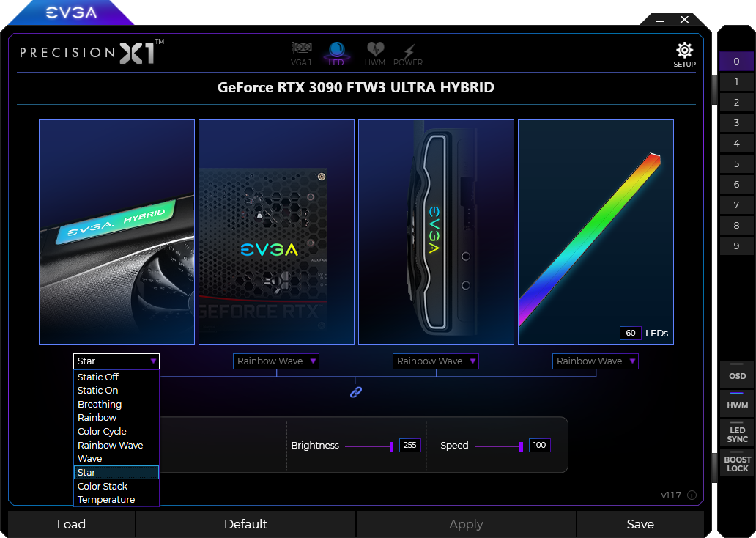This screenshot has height=538, width=756.
Task: Select profile slot 6
Action: pyautogui.click(x=736, y=184)
